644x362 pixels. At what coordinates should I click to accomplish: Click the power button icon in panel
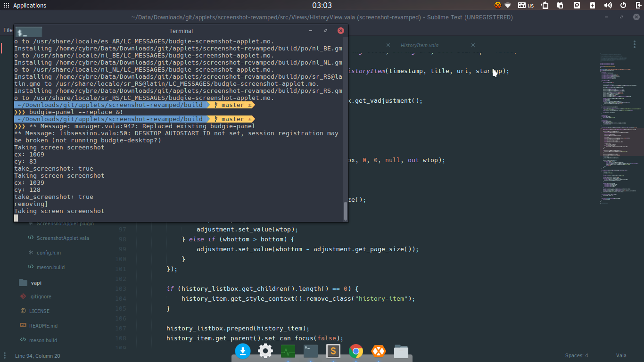point(623,6)
